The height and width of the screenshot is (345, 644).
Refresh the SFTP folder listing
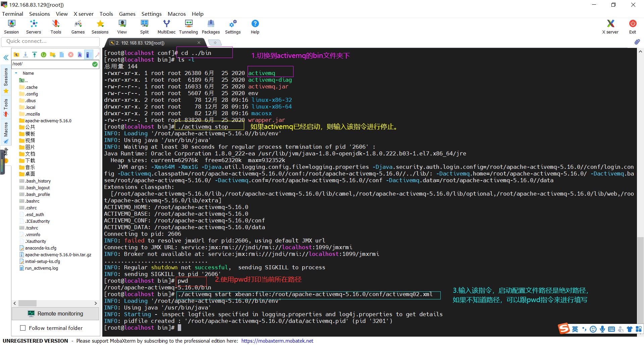point(43,55)
